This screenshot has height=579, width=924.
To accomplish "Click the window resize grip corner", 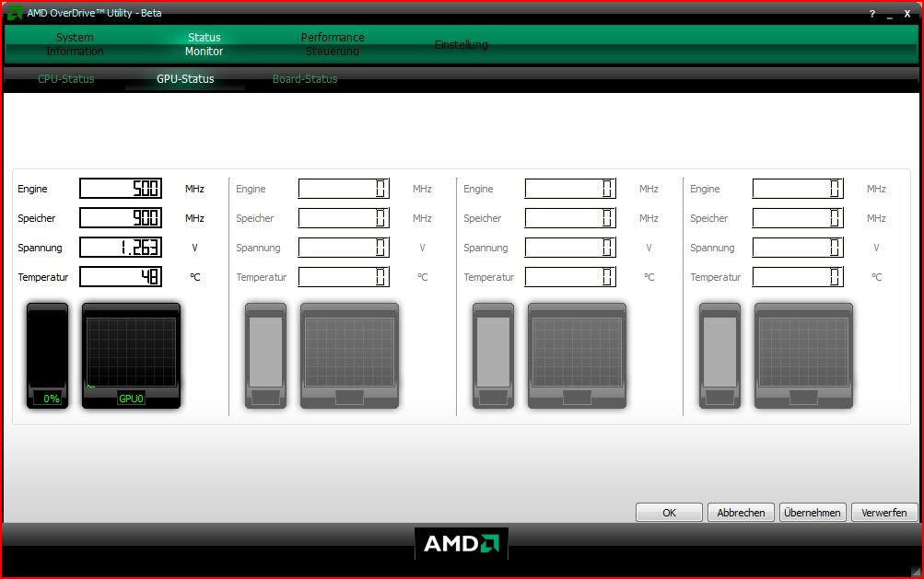I will (x=915, y=570).
